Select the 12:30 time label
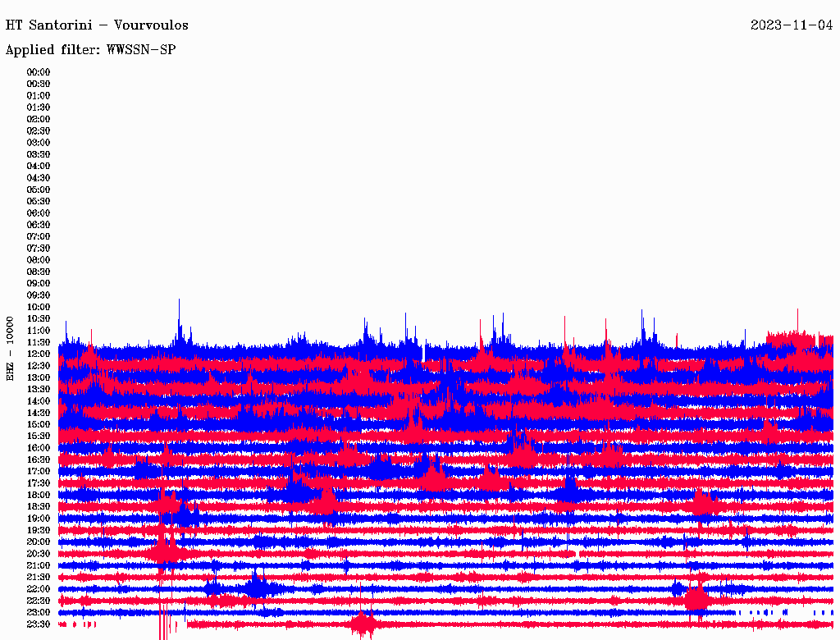840x640 pixels. coord(39,366)
